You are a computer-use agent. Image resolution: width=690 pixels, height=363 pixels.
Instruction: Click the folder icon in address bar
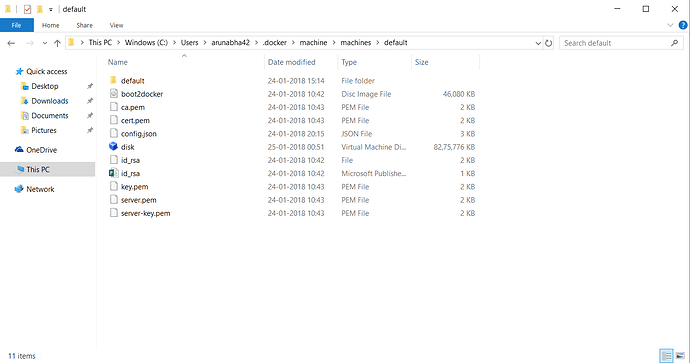tap(71, 43)
